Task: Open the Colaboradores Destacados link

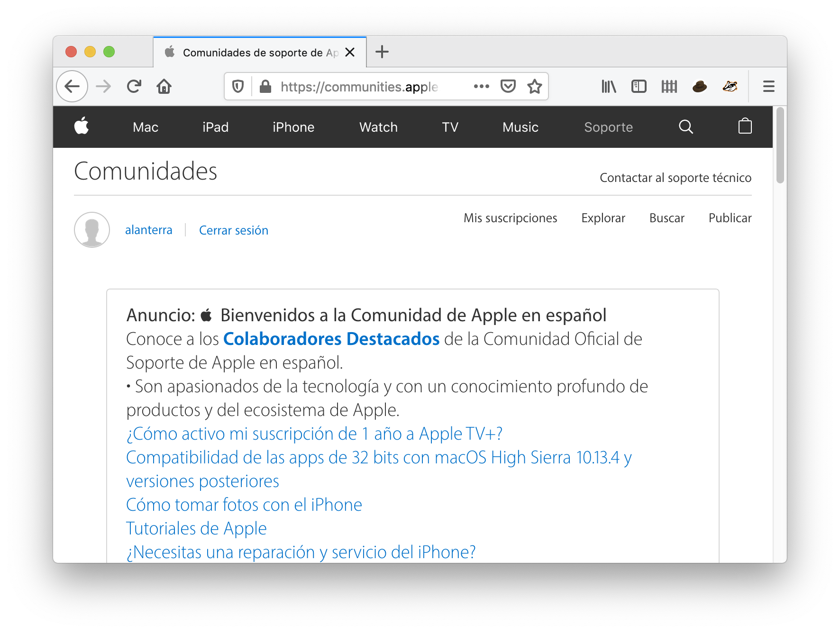Action: (x=331, y=339)
